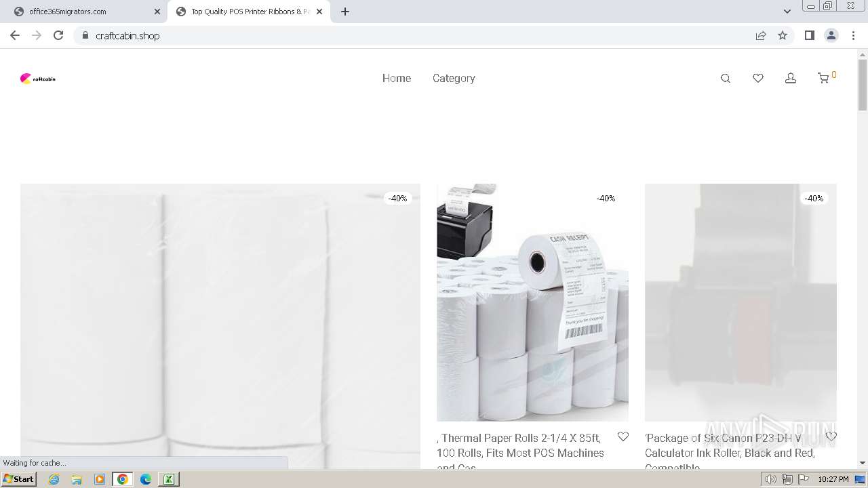Close the Top Quality POS Printer tab
The height and width of the screenshot is (488, 868).
pyautogui.click(x=319, y=12)
